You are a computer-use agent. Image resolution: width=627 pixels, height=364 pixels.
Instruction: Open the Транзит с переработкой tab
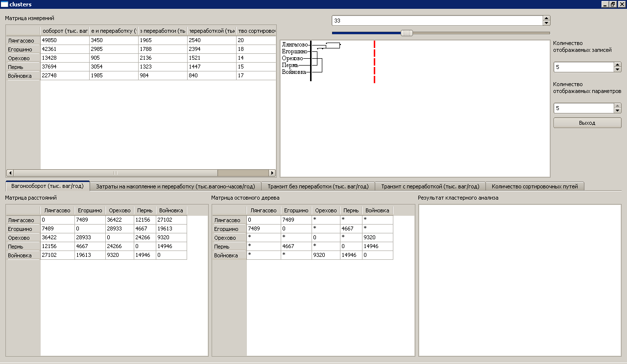point(430,186)
